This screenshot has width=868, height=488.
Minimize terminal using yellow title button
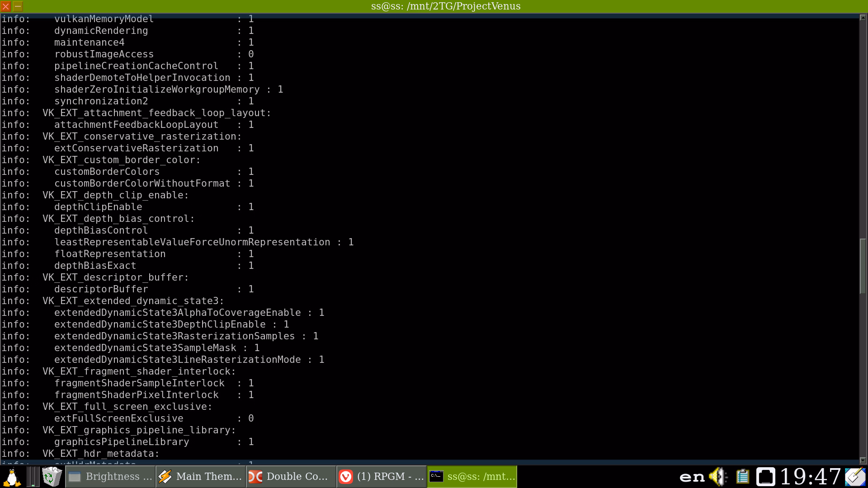pyautogui.click(x=18, y=6)
